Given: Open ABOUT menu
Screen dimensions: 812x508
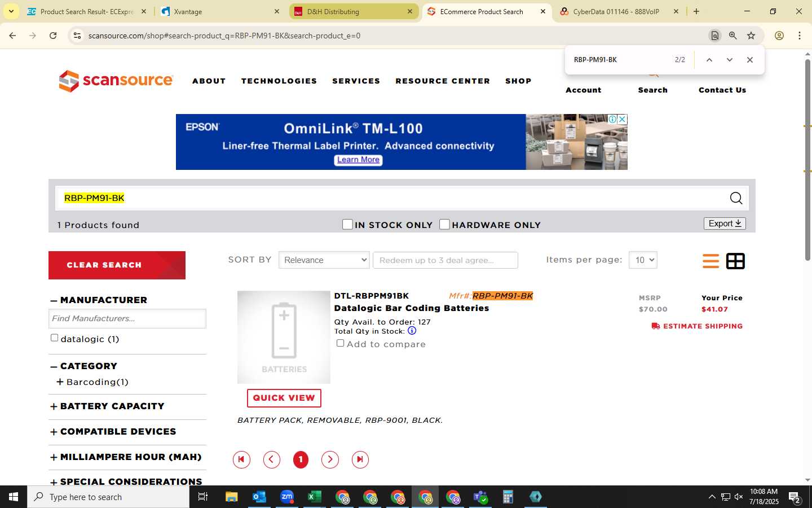Looking at the screenshot, I should tap(209, 81).
